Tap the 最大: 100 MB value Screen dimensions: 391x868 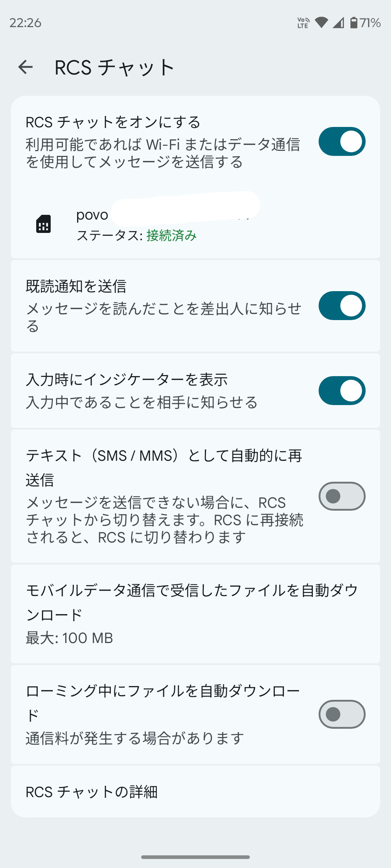coord(70,638)
